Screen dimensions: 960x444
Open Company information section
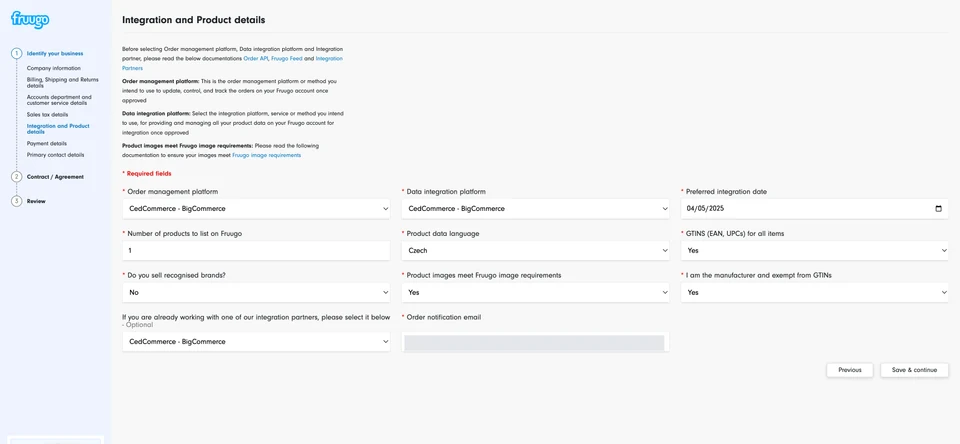tap(53, 68)
